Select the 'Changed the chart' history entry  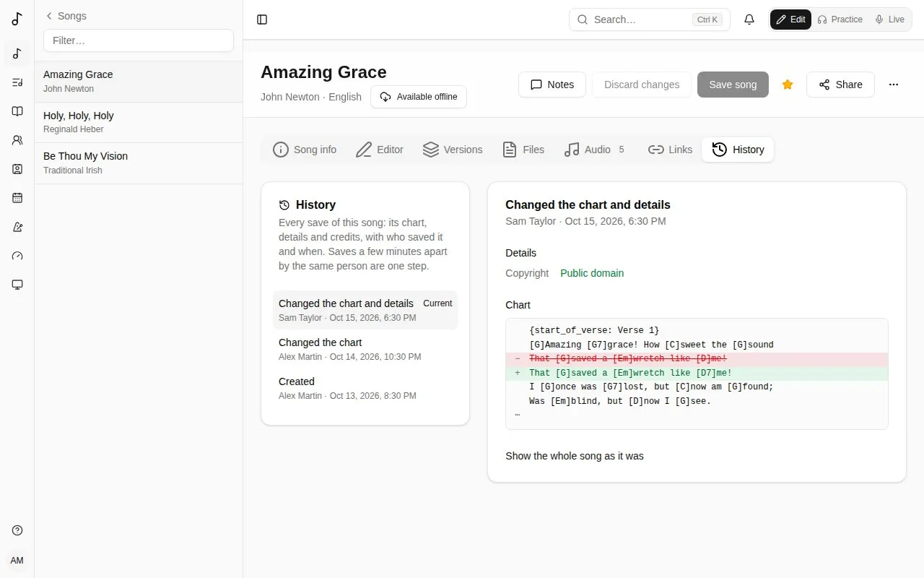click(365, 349)
